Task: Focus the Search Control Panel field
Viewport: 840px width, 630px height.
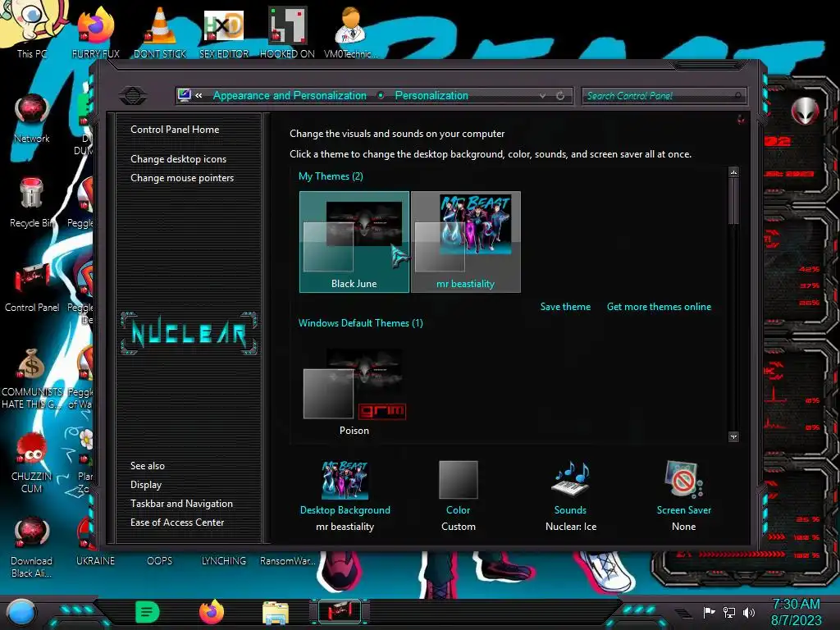Action: pyautogui.click(x=664, y=96)
